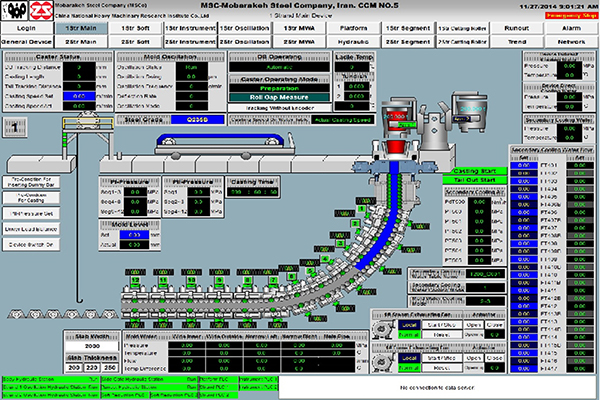Viewport: 600px width, 400px height.
Task: Open the Alarm page
Action: point(571,28)
